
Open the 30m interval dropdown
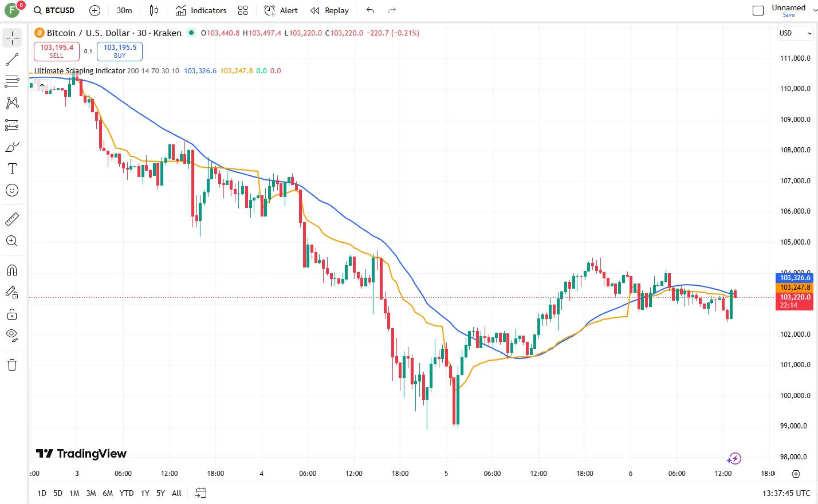point(124,10)
